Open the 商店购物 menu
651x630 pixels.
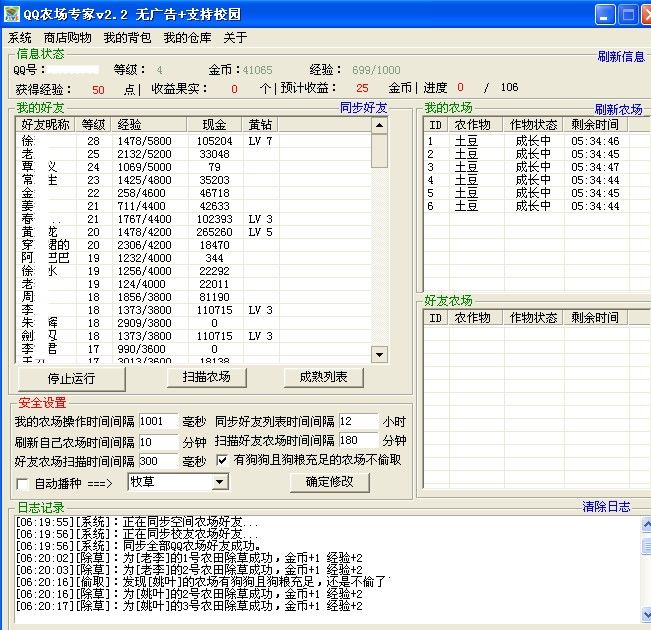click(x=67, y=38)
